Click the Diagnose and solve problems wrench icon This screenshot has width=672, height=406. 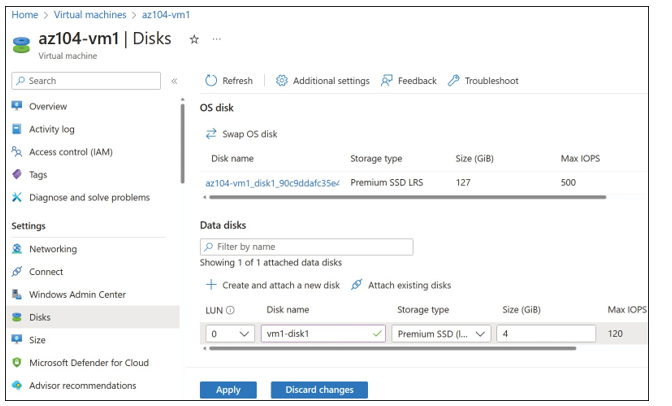point(17,197)
